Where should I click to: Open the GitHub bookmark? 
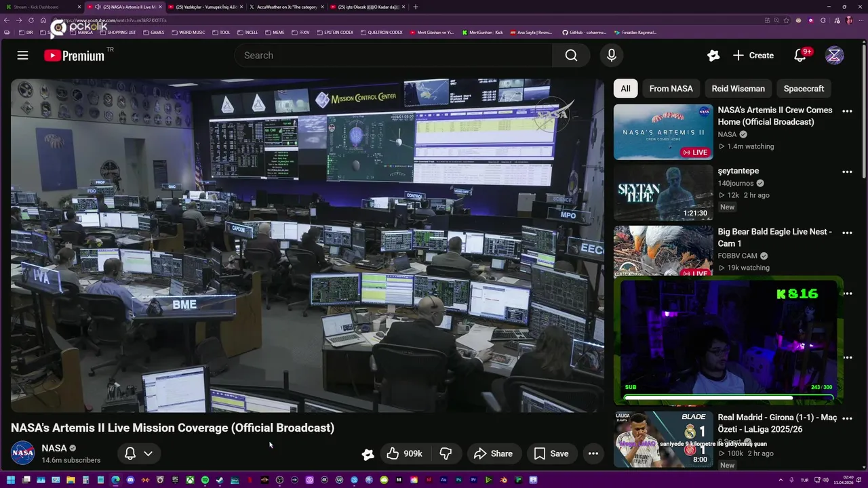(x=584, y=32)
